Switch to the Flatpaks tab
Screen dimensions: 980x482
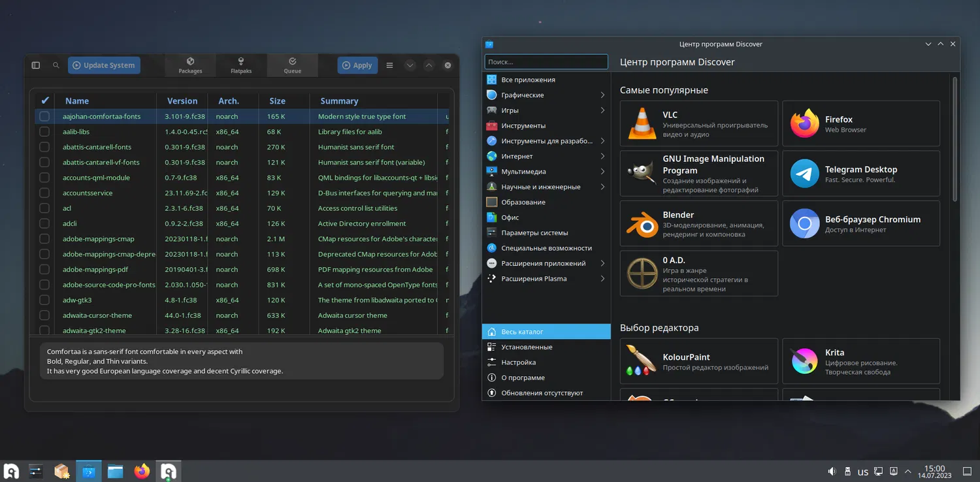point(241,65)
